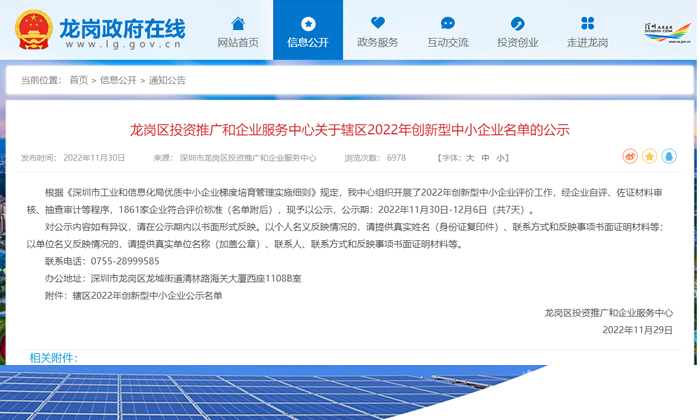Share to QZone star icon

(649, 157)
